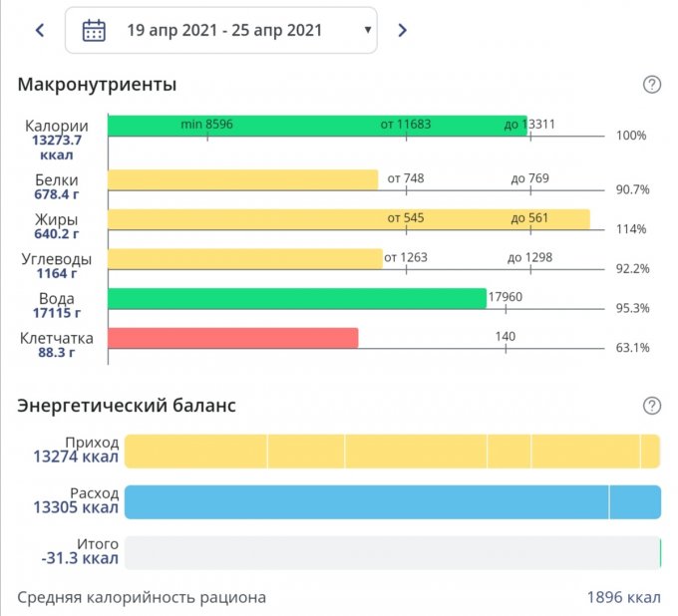Click the gray Итого balance bar
The image size is (678, 616).
coord(392,553)
